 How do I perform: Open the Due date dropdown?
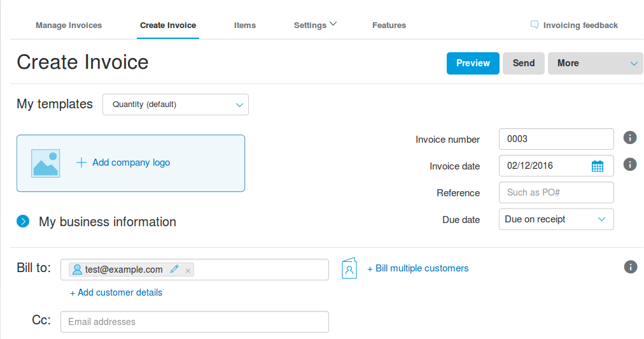[556, 219]
